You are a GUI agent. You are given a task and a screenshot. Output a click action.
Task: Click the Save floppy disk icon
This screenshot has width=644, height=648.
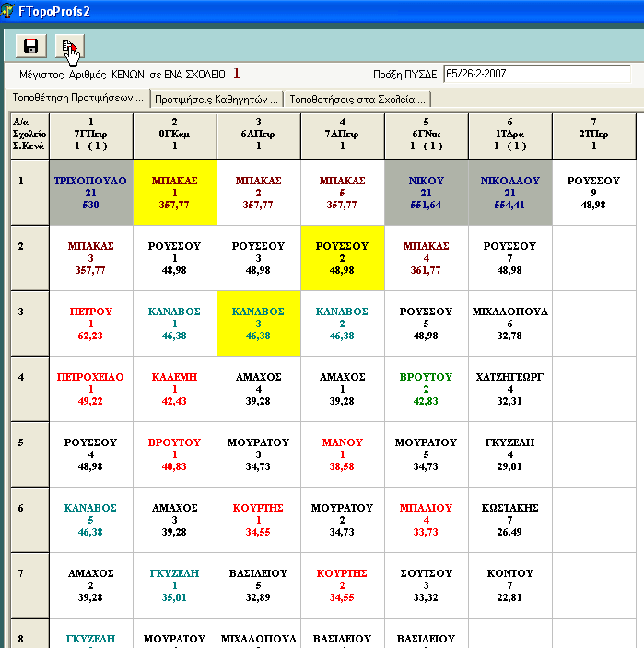click(30, 46)
